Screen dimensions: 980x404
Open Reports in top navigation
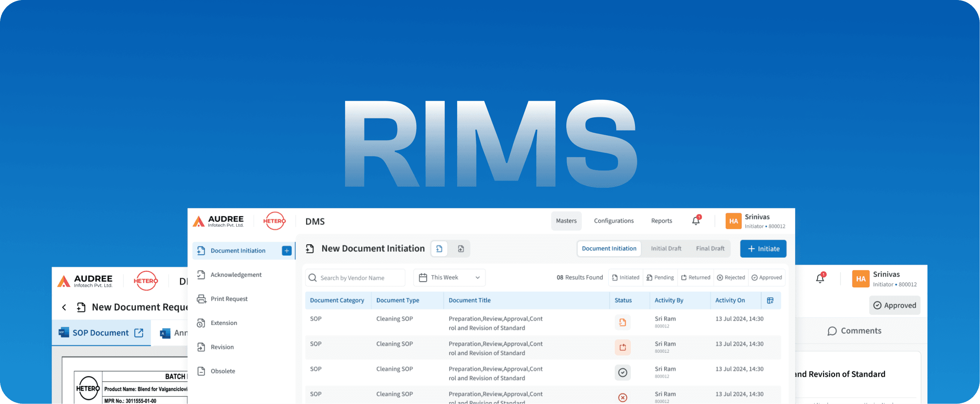[x=661, y=221]
